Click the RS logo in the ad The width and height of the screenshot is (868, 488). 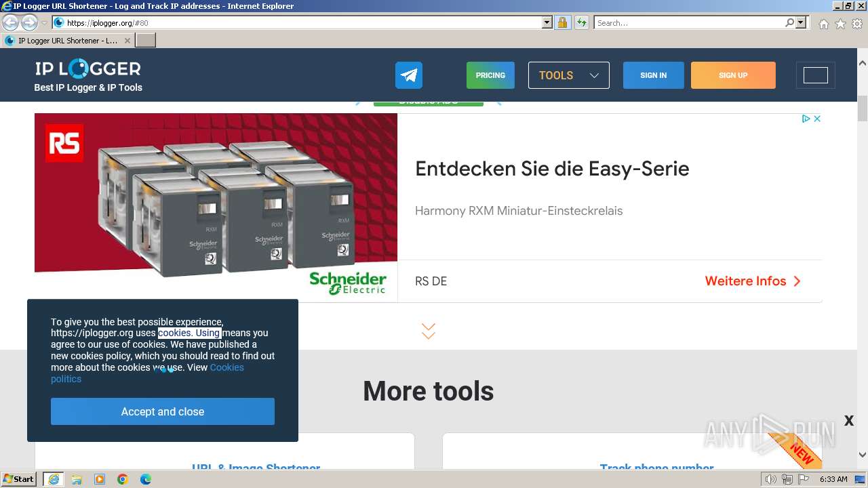coord(64,143)
